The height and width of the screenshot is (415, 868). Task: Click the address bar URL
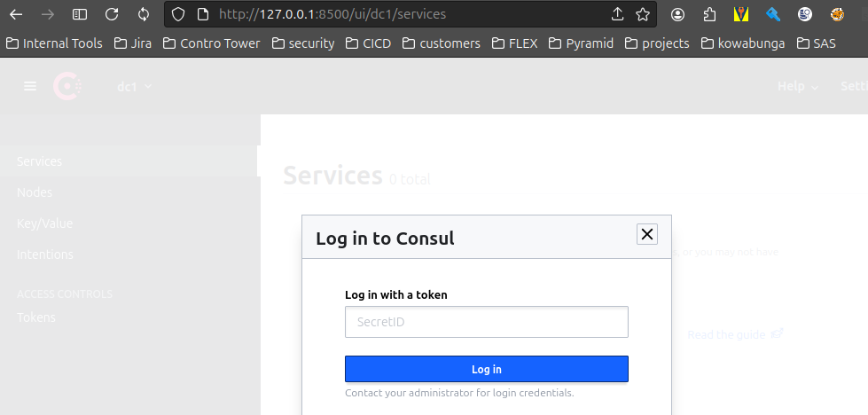pos(332,14)
